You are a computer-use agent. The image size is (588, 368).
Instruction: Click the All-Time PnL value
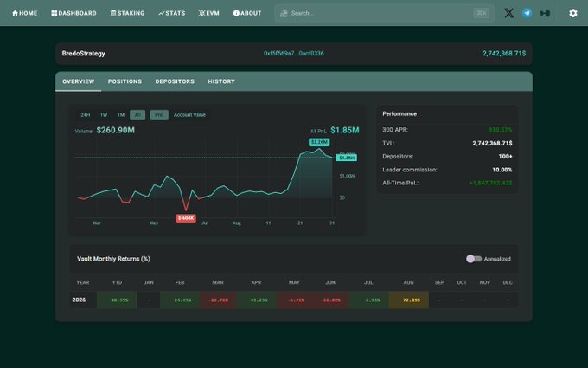(x=490, y=183)
